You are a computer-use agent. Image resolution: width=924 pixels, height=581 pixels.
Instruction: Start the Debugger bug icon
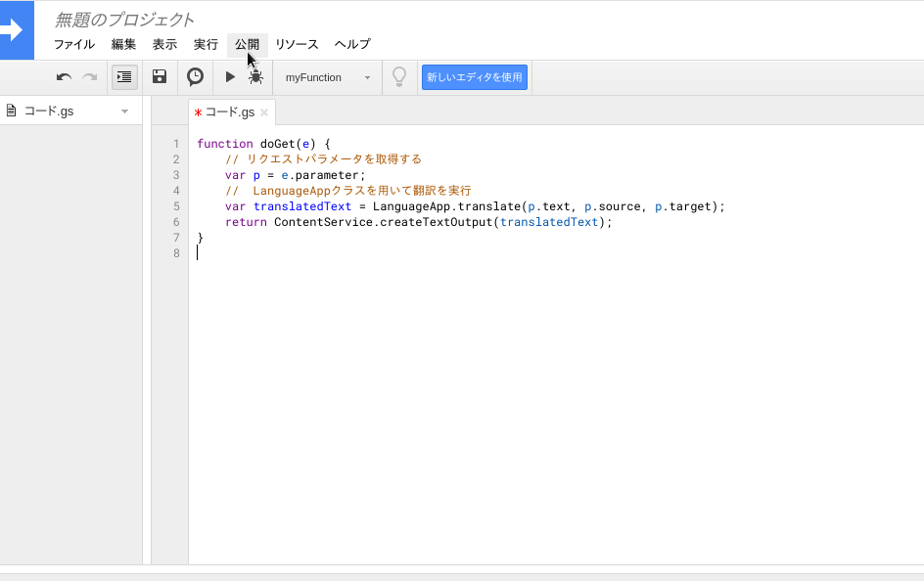pyautogui.click(x=255, y=76)
